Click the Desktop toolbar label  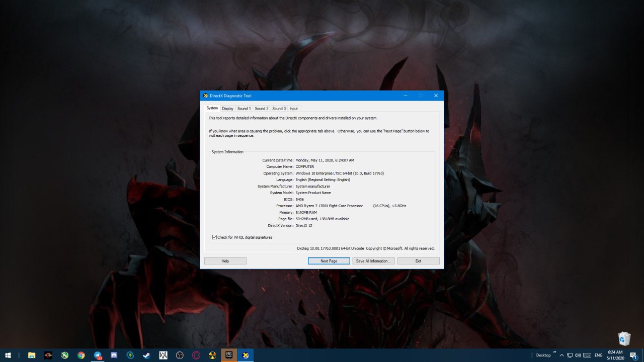coord(543,355)
